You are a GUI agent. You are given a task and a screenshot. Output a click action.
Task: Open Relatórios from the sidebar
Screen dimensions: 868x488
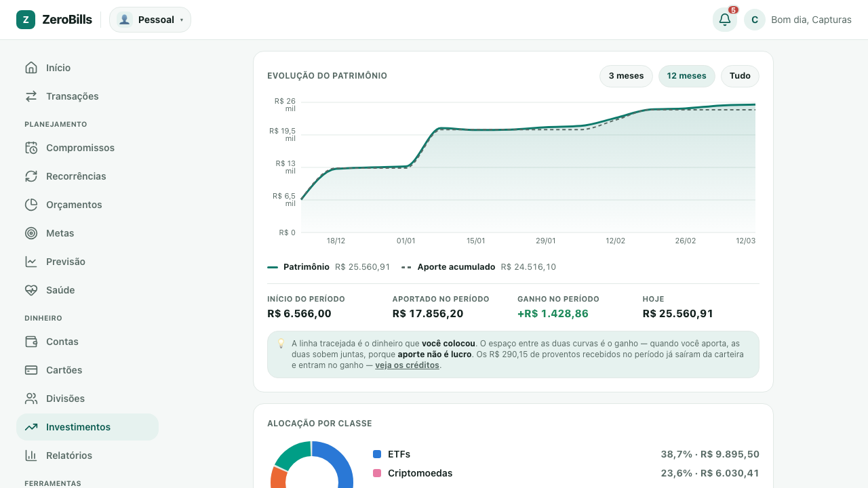click(x=87, y=455)
